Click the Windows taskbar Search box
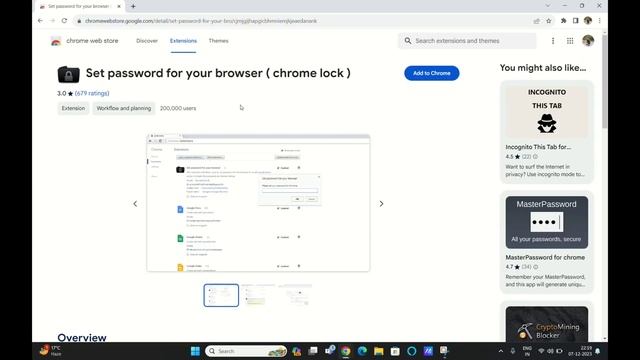 point(246,351)
